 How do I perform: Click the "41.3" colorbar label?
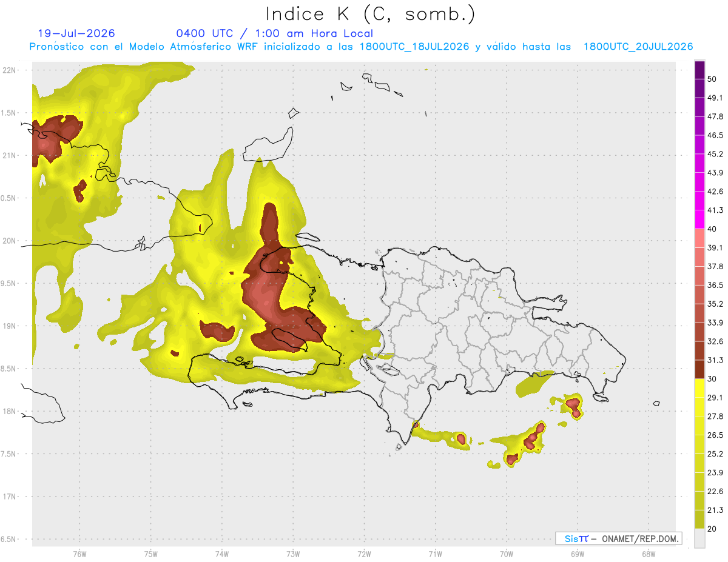tap(716, 210)
